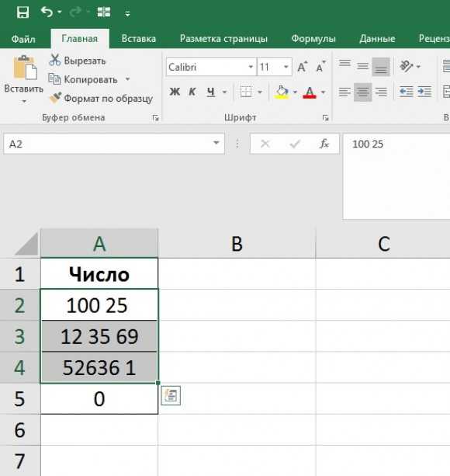
Task: Toggle center horizontal alignment
Action: click(x=362, y=92)
